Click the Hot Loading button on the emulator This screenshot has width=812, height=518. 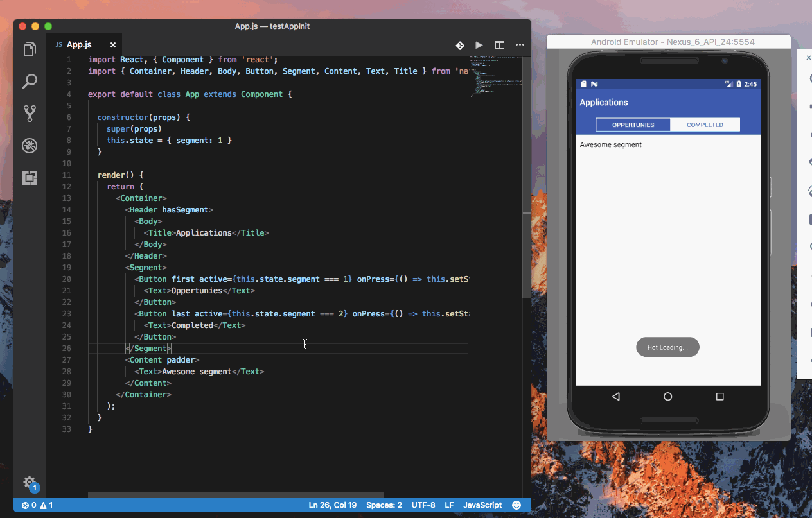(x=667, y=347)
